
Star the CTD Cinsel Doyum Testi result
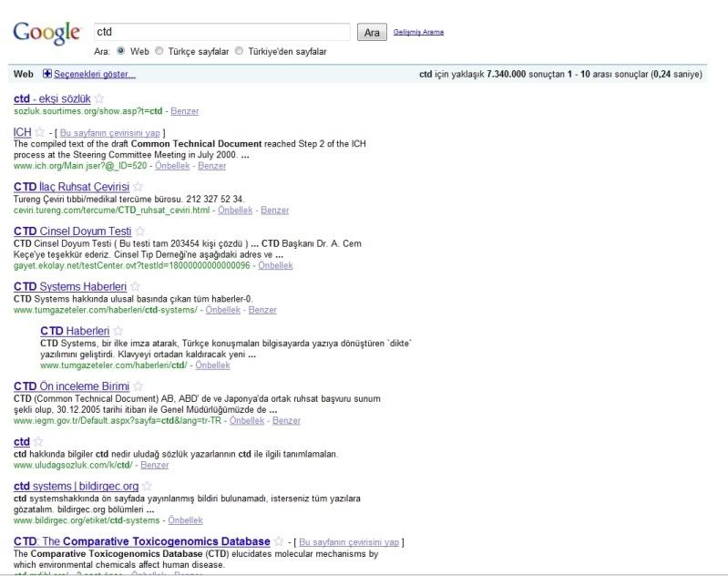(138, 231)
